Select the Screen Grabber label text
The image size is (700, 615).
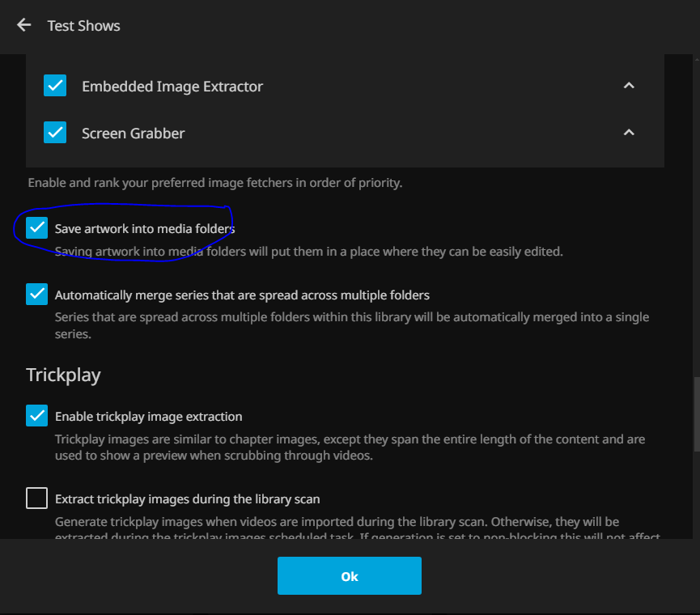tap(134, 134)
